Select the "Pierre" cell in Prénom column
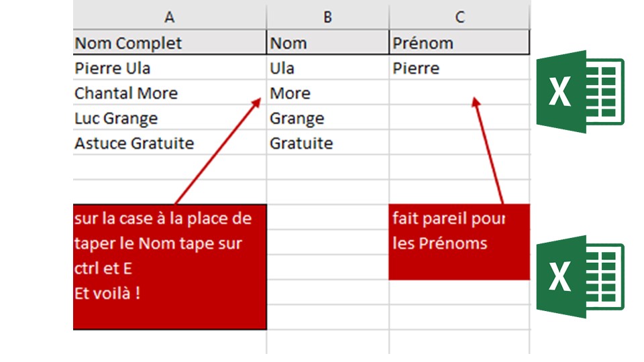This screenshot has width=644, height=362. [x=460, y=68]
